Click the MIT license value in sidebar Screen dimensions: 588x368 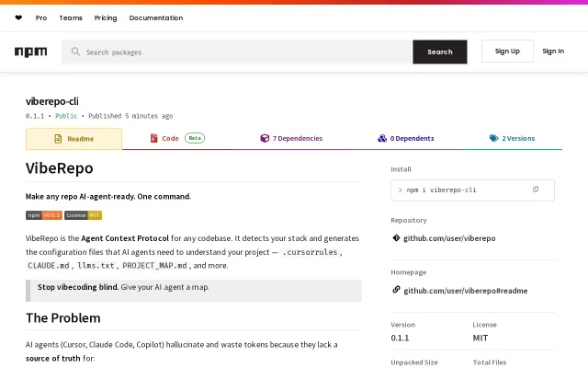[x=481, y=338]
